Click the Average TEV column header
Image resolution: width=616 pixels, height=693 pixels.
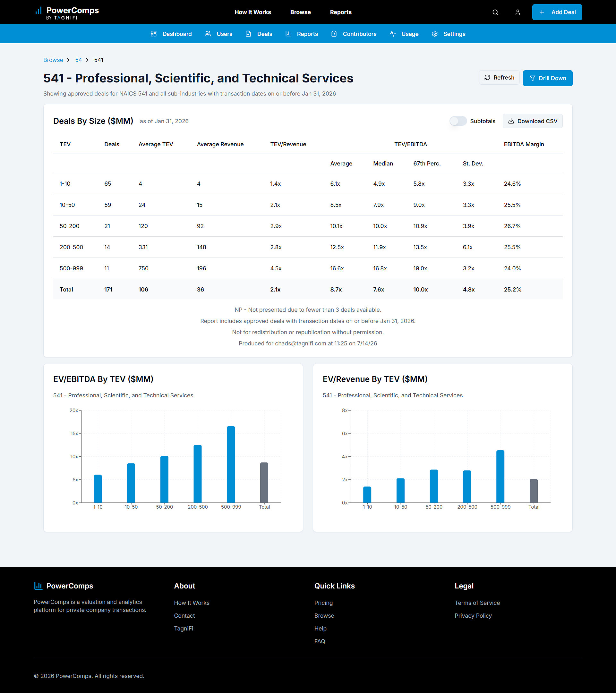pyautogui.click(x=156, y=144)
